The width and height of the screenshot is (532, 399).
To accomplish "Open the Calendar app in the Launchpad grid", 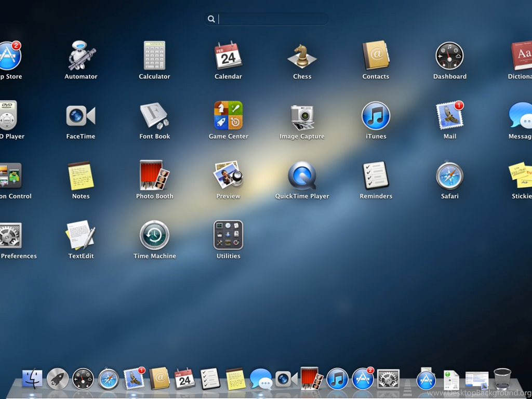I will coord(228,55).
